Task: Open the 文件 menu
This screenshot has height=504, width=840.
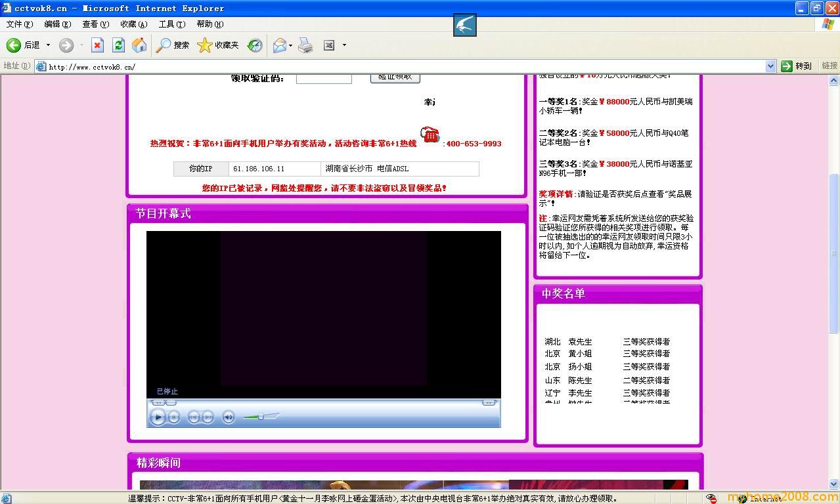Action: [19, 24]
